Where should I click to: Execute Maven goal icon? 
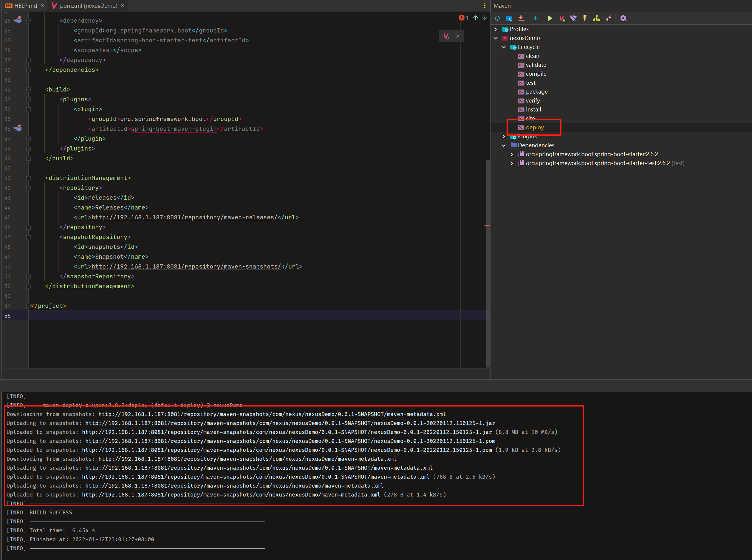point(562,18)
